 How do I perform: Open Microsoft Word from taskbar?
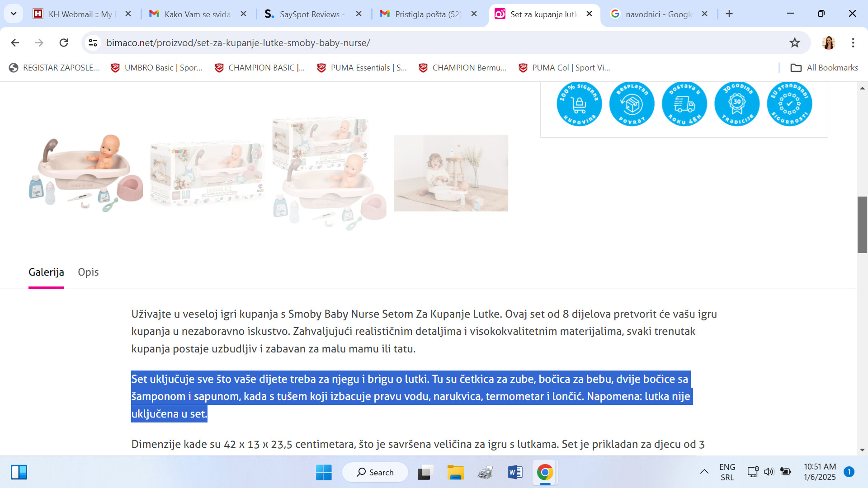click(515, 473)
